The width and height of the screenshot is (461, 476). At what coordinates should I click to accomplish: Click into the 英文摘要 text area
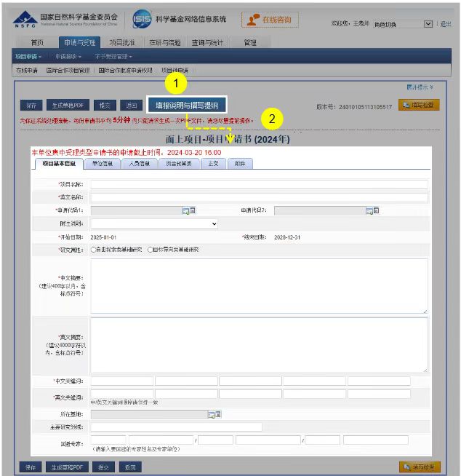point(259,345)
